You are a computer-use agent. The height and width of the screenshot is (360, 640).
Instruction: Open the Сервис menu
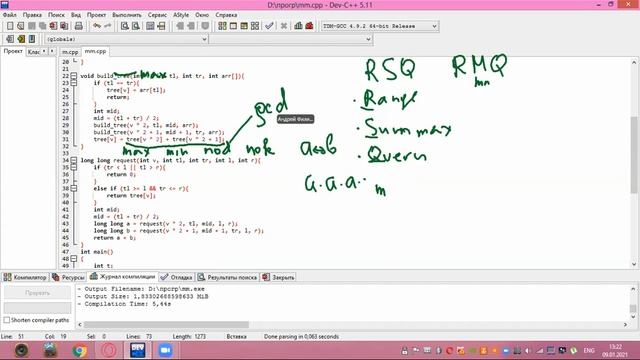[x=157, y=15]
